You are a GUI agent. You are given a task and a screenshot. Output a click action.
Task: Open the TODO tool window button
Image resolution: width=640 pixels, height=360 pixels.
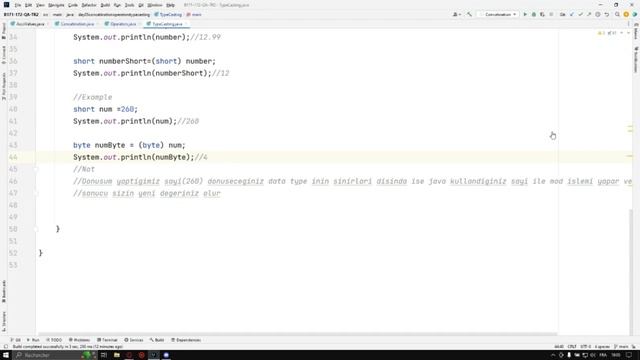(54, 340)
